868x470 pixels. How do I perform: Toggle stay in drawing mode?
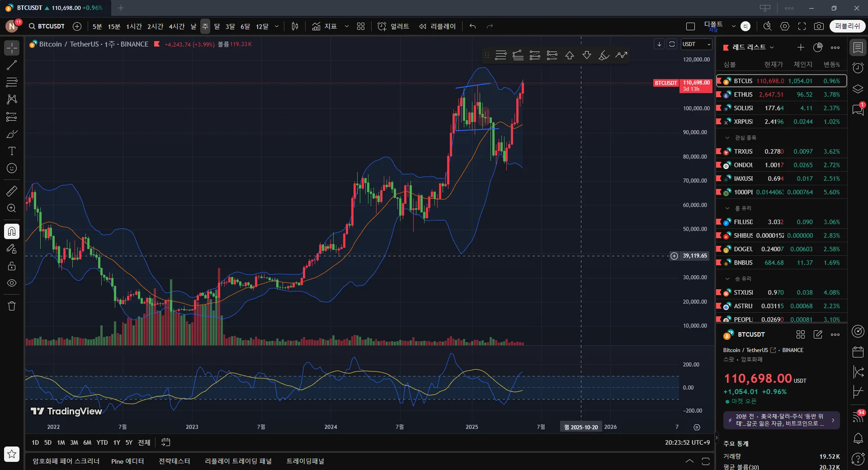(12, 249)
